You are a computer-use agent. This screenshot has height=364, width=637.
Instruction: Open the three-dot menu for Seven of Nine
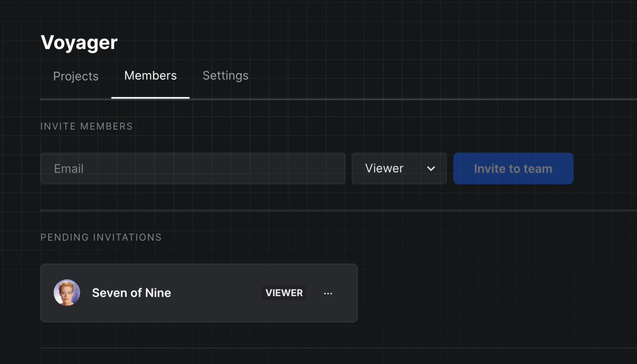pos(328,293)
